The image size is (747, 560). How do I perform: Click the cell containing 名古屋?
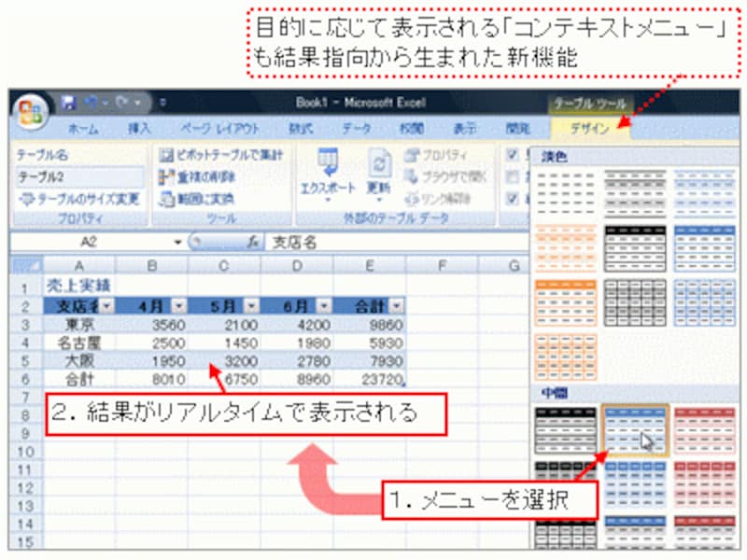[79, 343]
